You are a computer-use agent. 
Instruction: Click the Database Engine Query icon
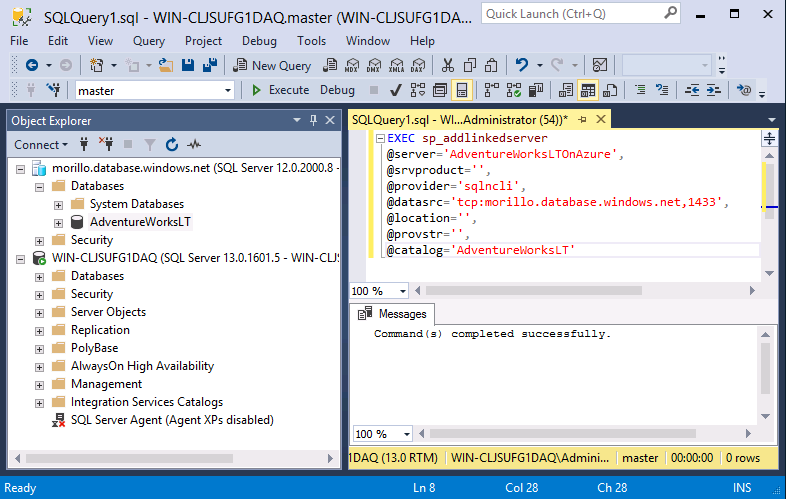tap(330, 65)
